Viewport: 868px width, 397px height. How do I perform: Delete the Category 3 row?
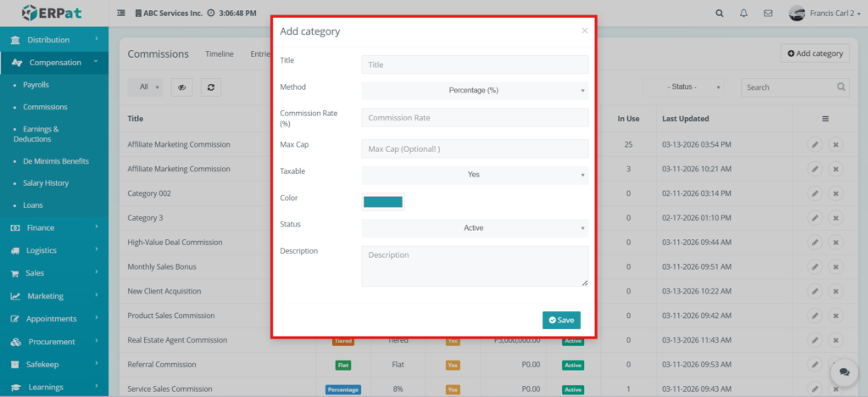[x=836, y=218]
